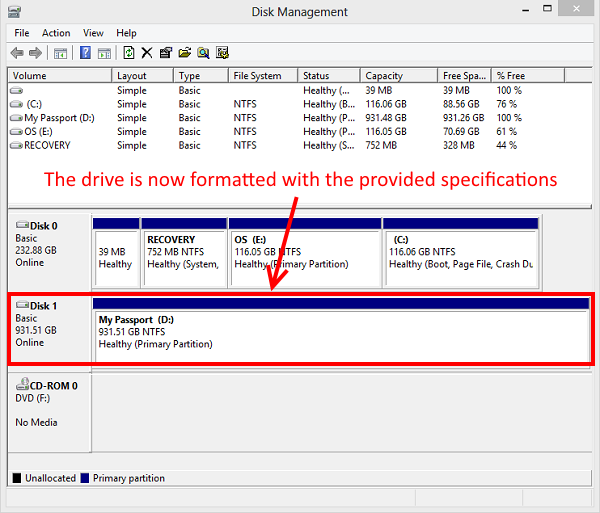Select the OS (E:) partition block
The width and height of the screenshot is (600, 513).
(305, 252)
